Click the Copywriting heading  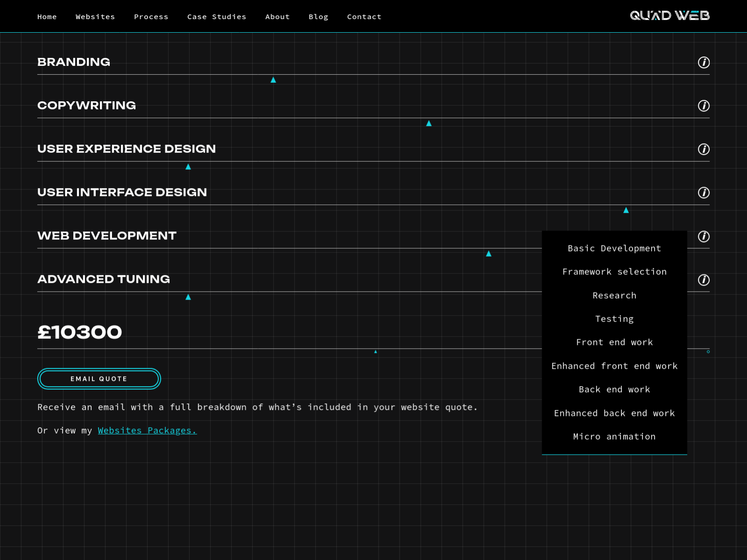tap(87, 105)
